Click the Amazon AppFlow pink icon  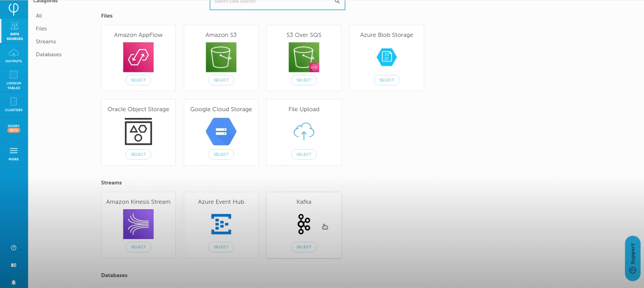138,57
